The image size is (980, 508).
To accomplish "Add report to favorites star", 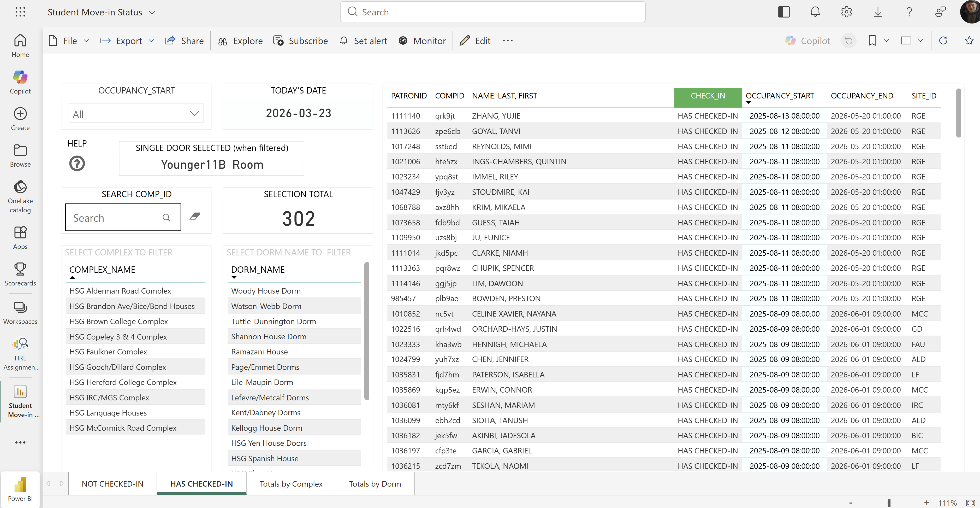I will (x=969, y=41).
